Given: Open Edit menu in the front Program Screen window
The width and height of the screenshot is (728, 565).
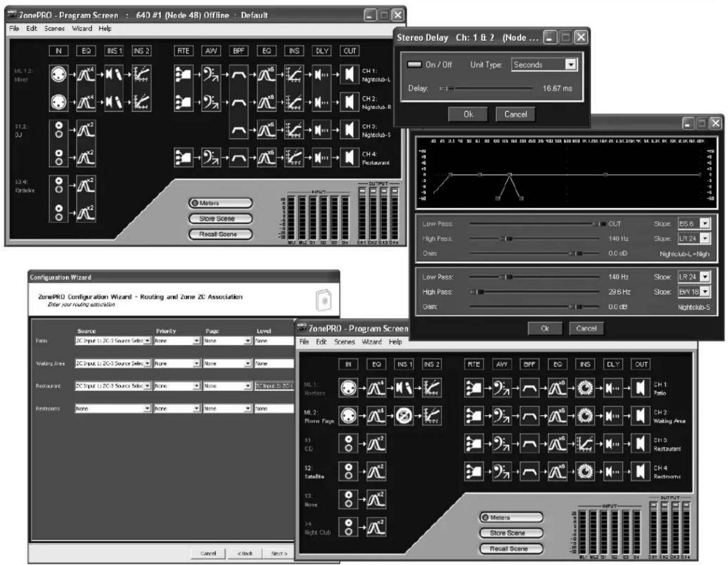Looking at the screenshot, I should pyautogui.click(x=321, y=342).
